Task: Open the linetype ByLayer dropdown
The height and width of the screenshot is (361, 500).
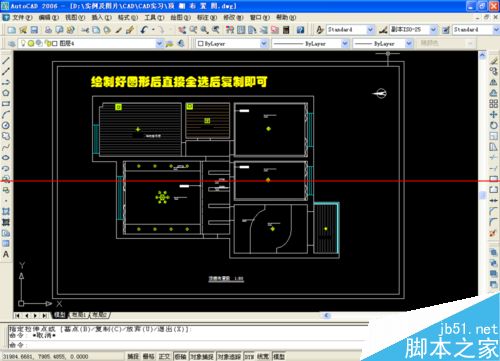Action: [x=345, y=43]
